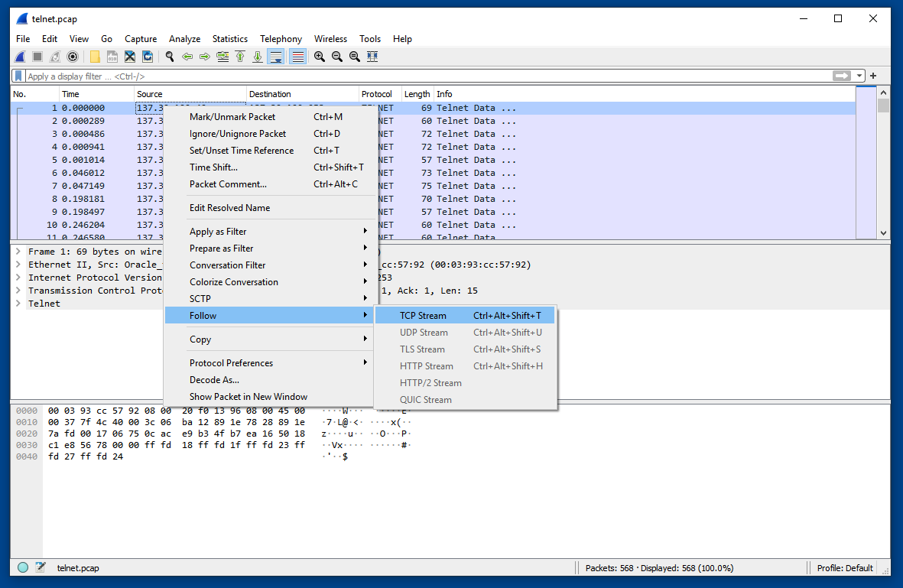Open the Statistics menu
903x588 pixels.
tap(229, 39)
